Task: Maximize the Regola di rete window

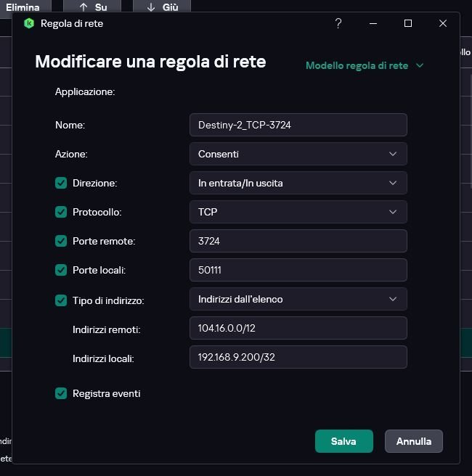Action: click(x=408, y=23)
